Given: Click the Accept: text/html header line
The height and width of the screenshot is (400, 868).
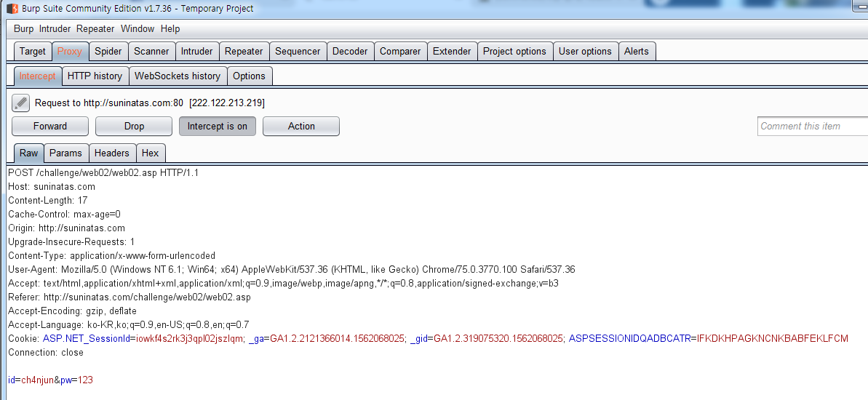Looking at the screenshot, I should [x=284, y=283].
